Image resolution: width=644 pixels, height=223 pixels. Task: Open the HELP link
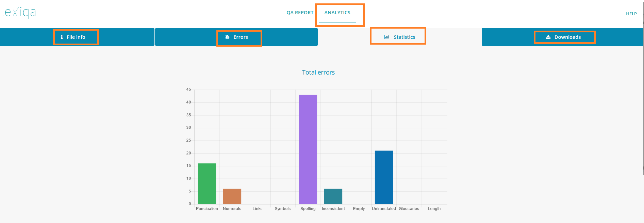point(631,14)
